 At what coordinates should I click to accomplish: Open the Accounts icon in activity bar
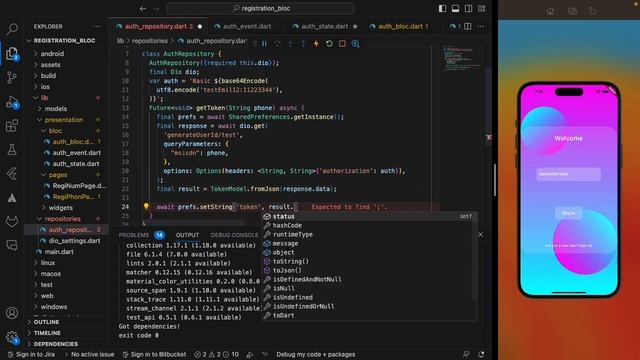(12, 313)
